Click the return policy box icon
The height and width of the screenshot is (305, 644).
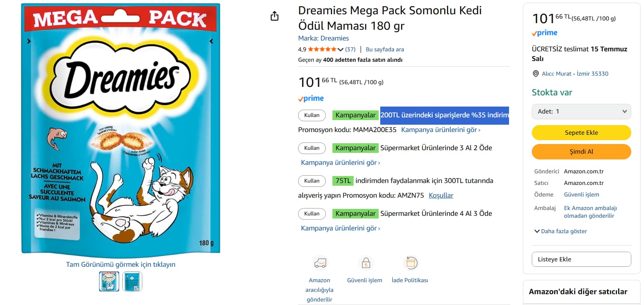coord(411,263)
